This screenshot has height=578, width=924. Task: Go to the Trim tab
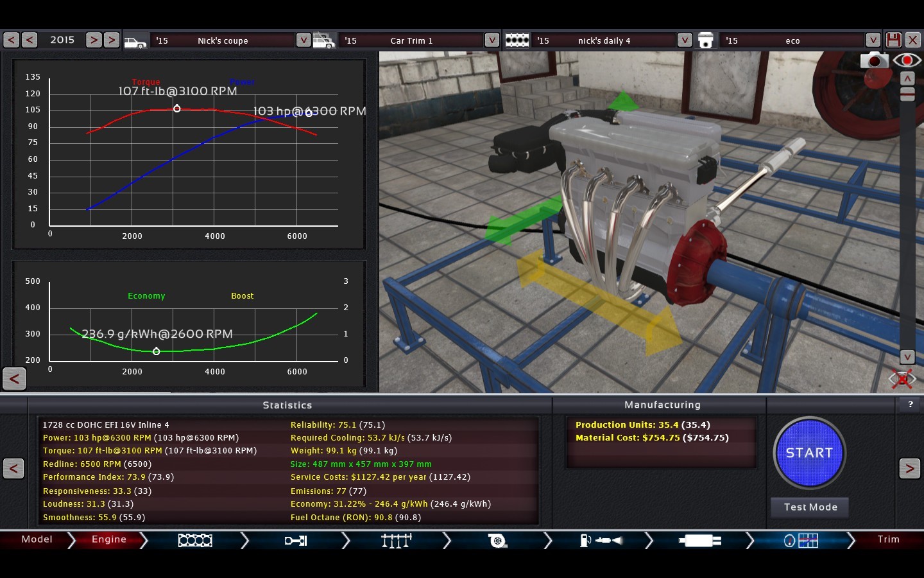[x=888, y=539]
